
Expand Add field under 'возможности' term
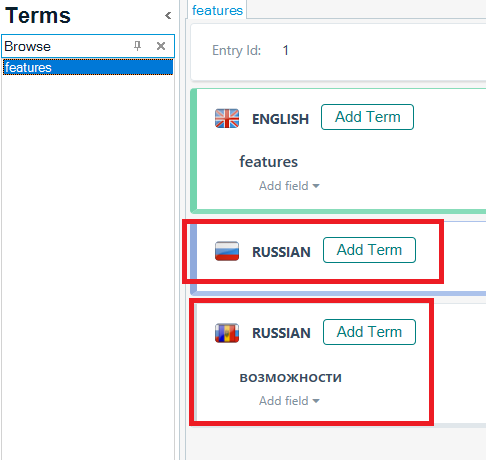(x=289, y=401)
